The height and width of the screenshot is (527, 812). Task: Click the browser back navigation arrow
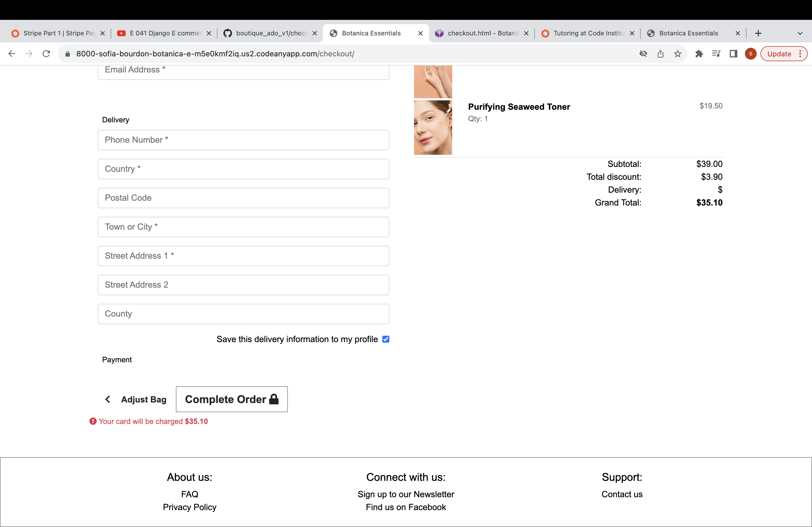[12, 53]
